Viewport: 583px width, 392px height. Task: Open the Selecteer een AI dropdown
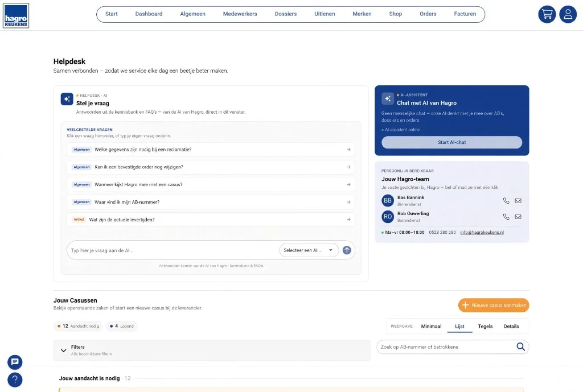pyautogui.click(x=309, y=250)
